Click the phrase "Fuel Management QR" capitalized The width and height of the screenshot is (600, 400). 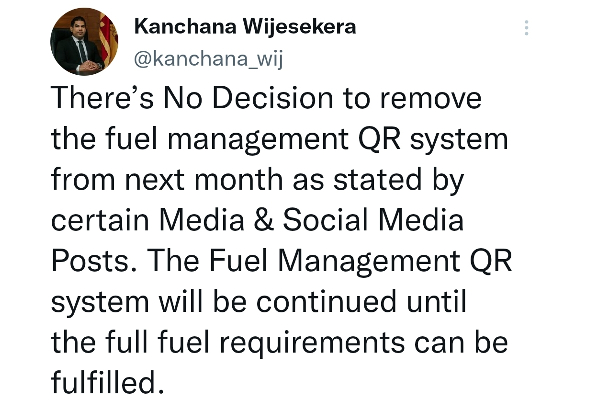[x=360, y=261]
